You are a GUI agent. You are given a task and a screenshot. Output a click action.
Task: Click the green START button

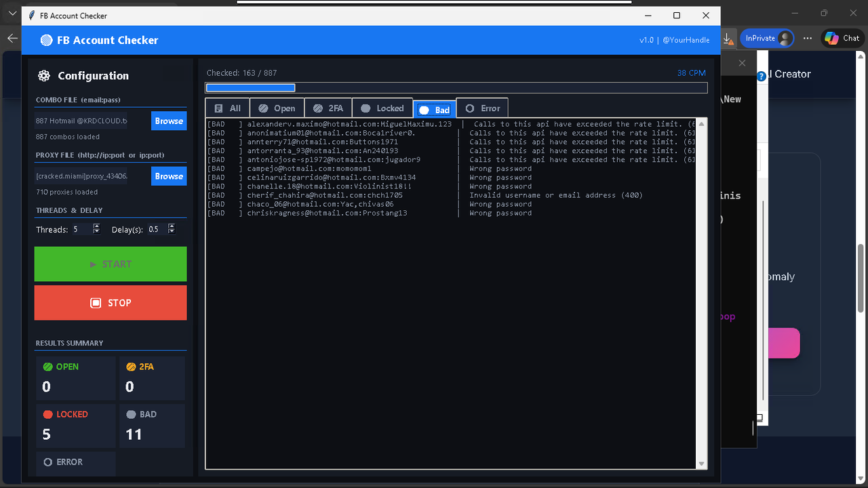coord(111,264)
